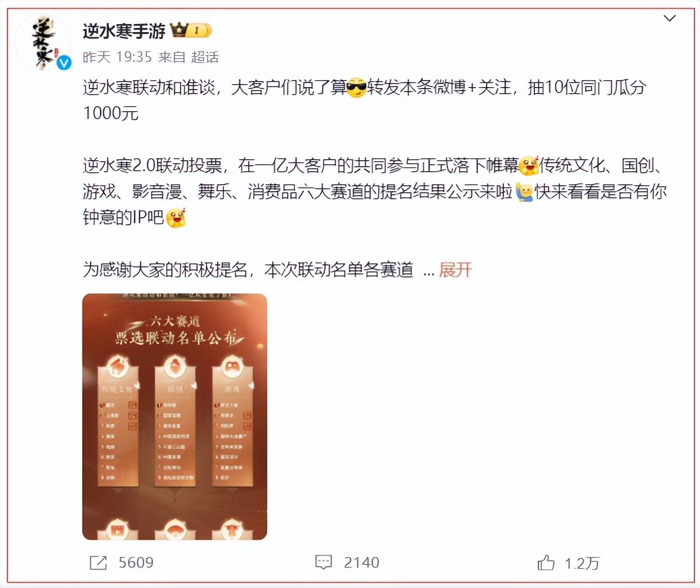Screen dimensions: 700x588
Task: Open comments showing 2140 count
Action: pos(362,562)
